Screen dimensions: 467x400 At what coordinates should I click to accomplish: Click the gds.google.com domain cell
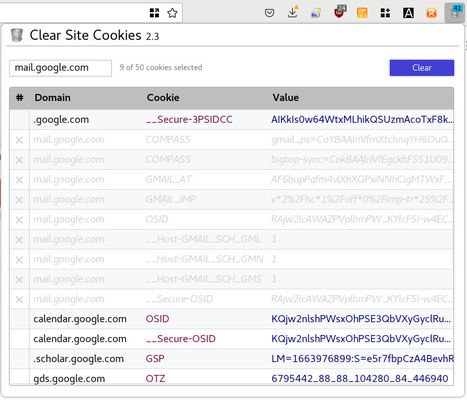click(69, 379)
